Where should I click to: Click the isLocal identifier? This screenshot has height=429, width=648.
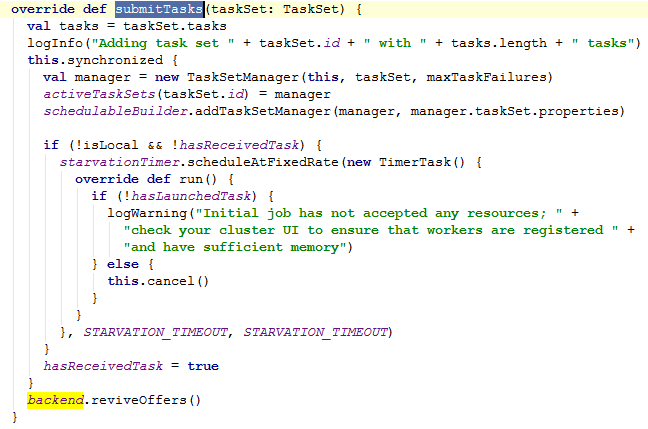click(111, 145)
